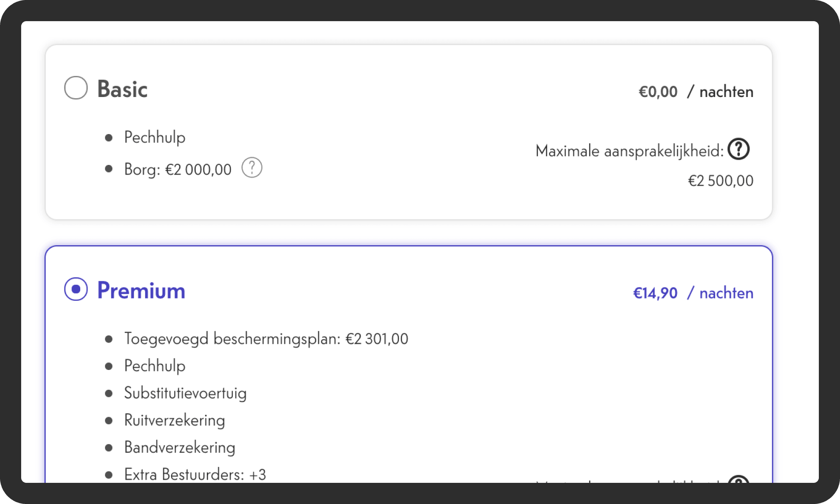This screenshot has height=504, width=840.
Task: Click the bullet beside Toegevoegd beschermingsplan
Action: [x=109, y=339]
